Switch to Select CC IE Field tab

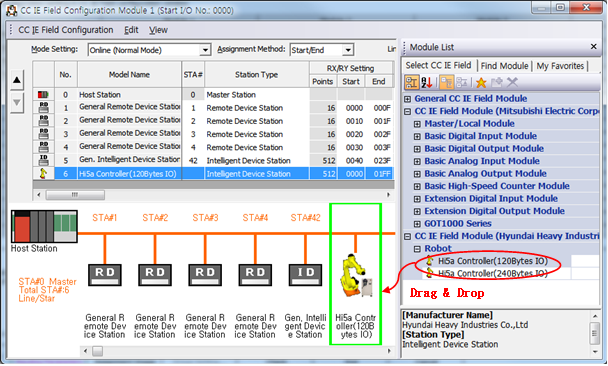(438, 66)
